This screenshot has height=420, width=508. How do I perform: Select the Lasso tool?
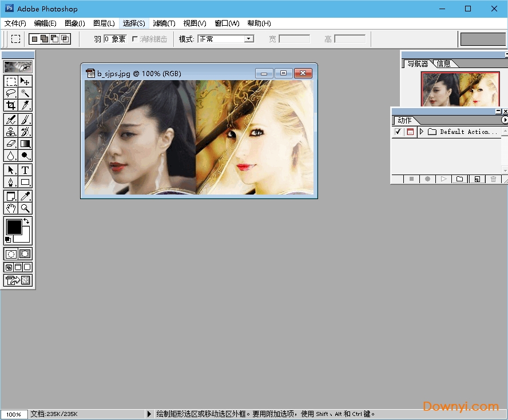click(x=10, y=93)
